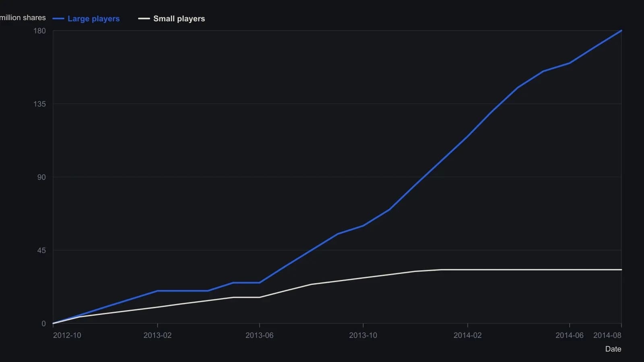This screenshot has width=644, height=362.
Task: Select the 2012-10 x-axis label
Action: (x=67, y=335)
